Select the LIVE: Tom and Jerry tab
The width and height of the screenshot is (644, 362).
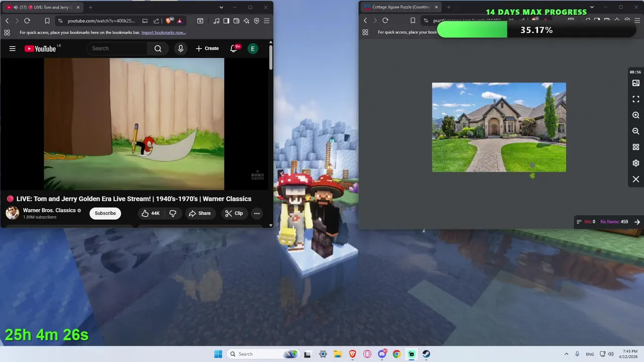42,7
